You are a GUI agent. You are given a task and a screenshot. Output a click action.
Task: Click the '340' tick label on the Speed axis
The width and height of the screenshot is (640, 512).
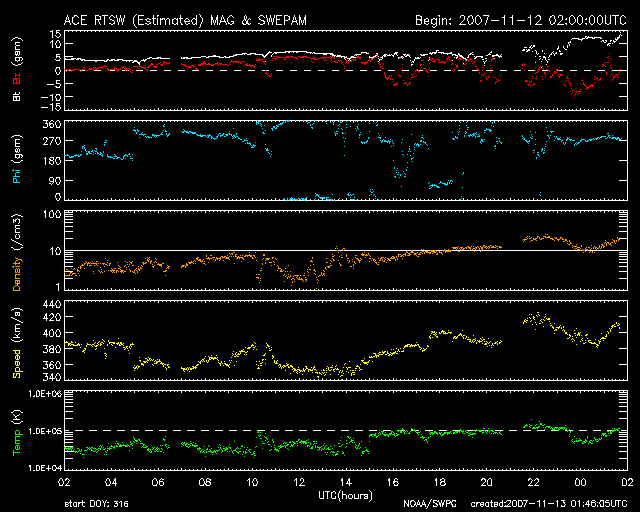click(x=52, y=376)
